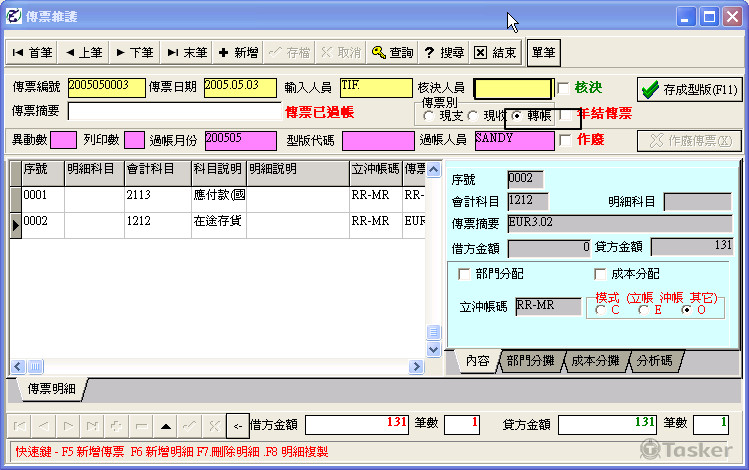Click the detail 傳票摘要 field EUR3.02
749x470 pixels.
click(619, 224)
